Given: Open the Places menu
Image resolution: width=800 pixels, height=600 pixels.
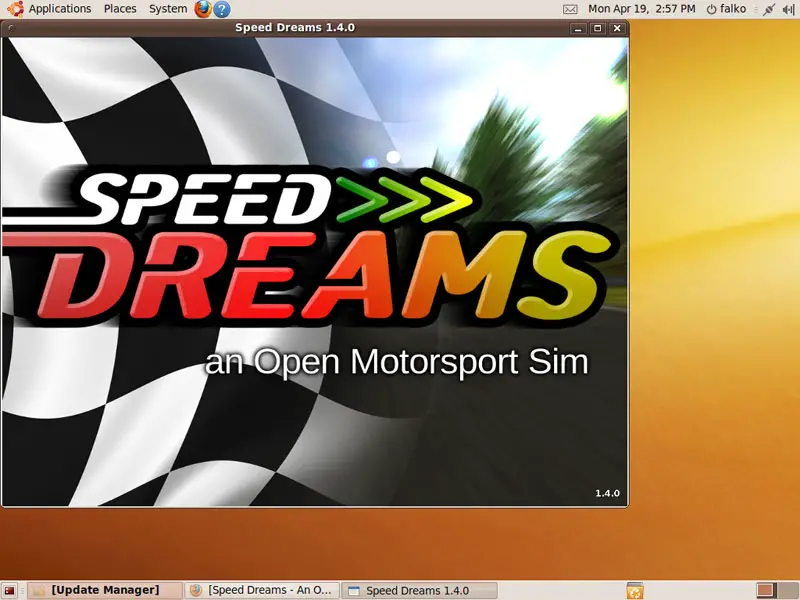Looking at the screenshot, I should point(120,9).
